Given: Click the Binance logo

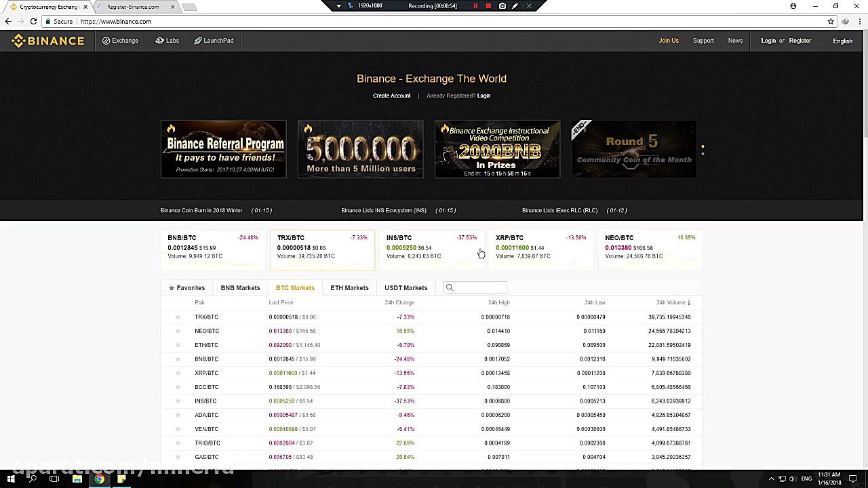Looking at the screenshot, I should point(47,41).
